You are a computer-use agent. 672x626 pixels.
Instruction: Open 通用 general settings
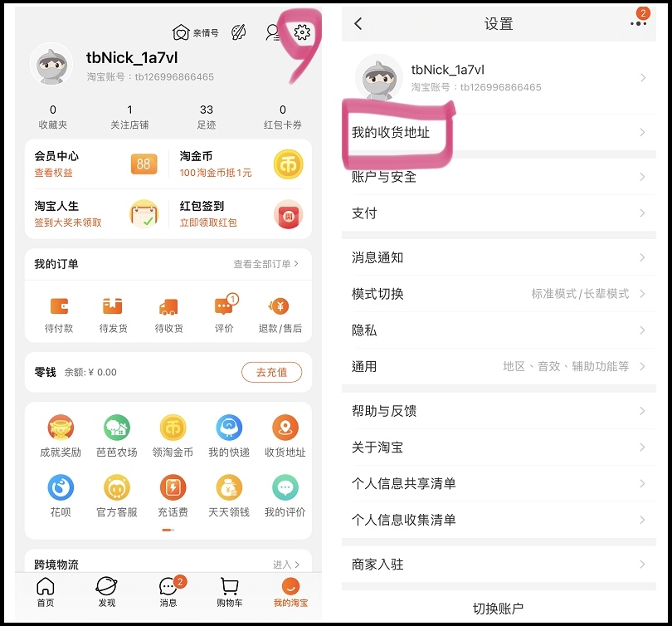499,367
